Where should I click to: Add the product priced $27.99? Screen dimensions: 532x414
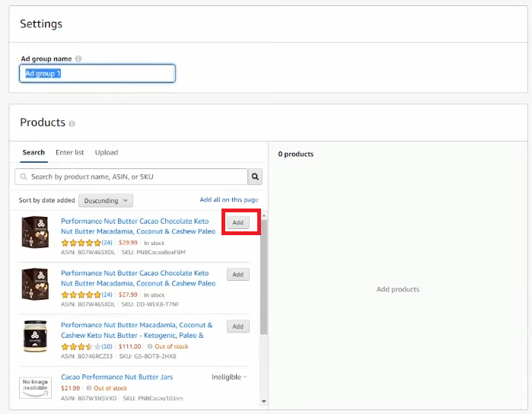238,275
